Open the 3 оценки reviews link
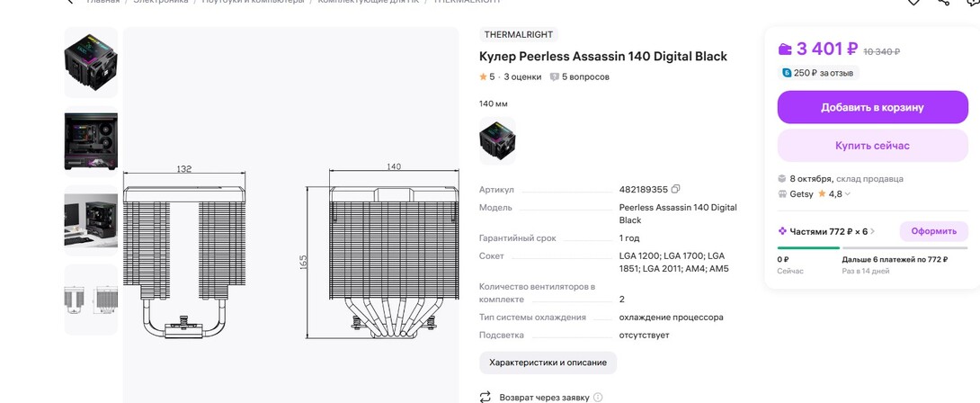Screen dimensions: 980x403 tap(522, 77)
